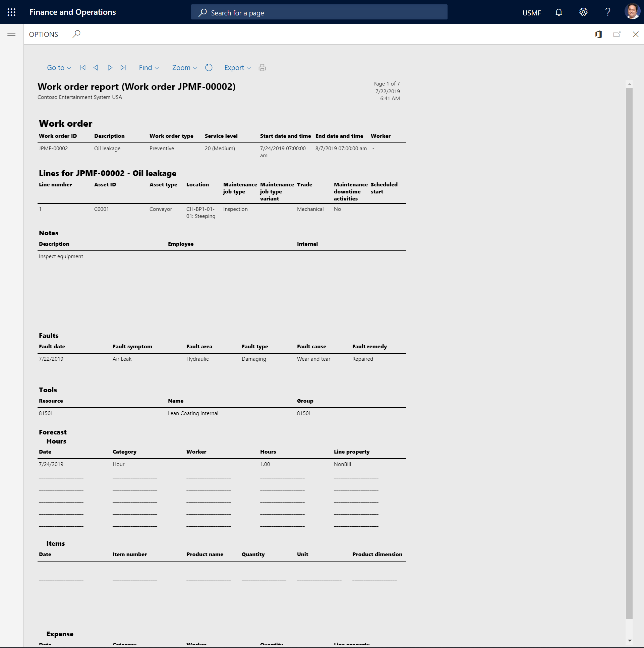
Task: Open the app launcher waffle menu
Action: pyautogui.click(x=11, y=12)
